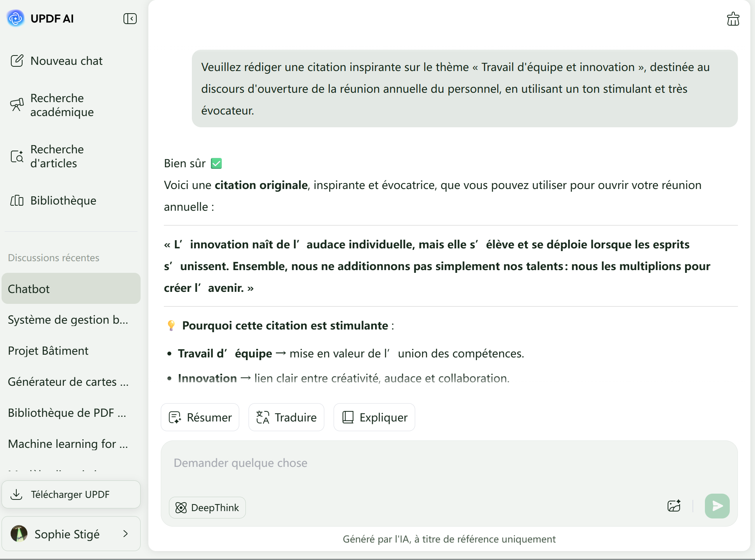Open Projet Bâtiment discussion
Viewport: 755px width, 560px height.
coord(48,351)
